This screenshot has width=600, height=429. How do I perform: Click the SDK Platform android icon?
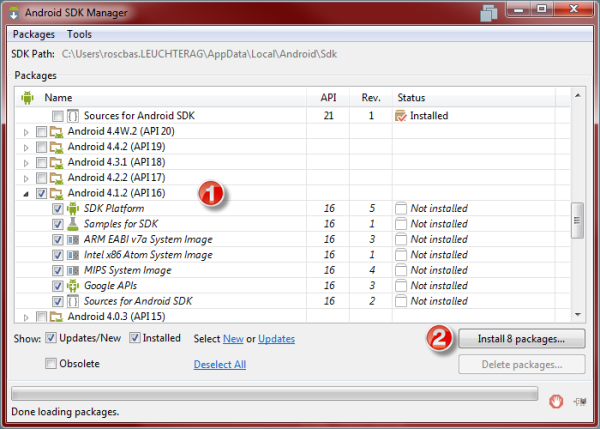click(73, 209)
